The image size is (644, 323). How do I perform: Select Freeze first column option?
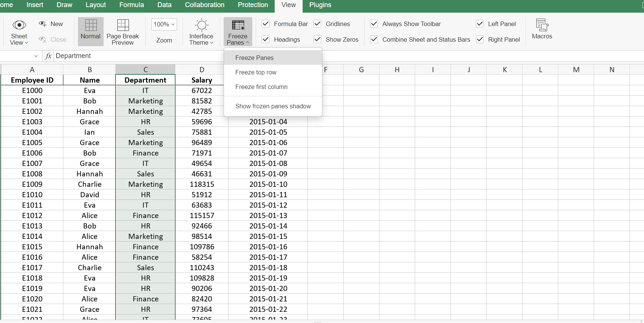coord(273,87)
